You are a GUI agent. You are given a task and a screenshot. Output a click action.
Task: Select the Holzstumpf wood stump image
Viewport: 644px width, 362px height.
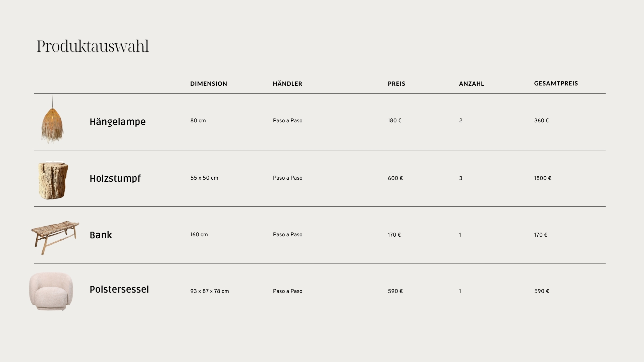click(x=53, y=181)
